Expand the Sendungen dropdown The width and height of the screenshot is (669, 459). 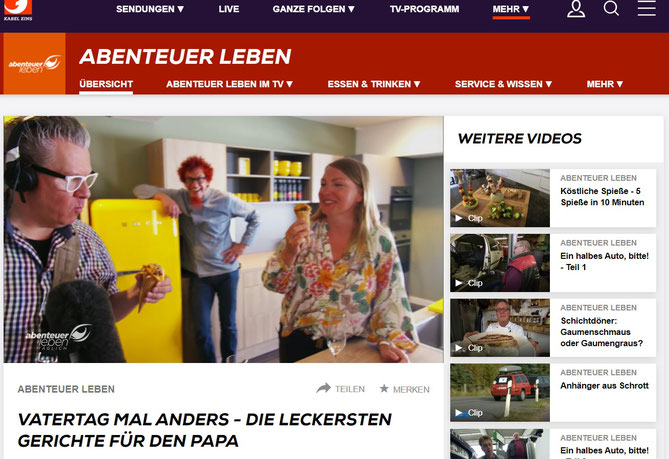coord(150,9)
